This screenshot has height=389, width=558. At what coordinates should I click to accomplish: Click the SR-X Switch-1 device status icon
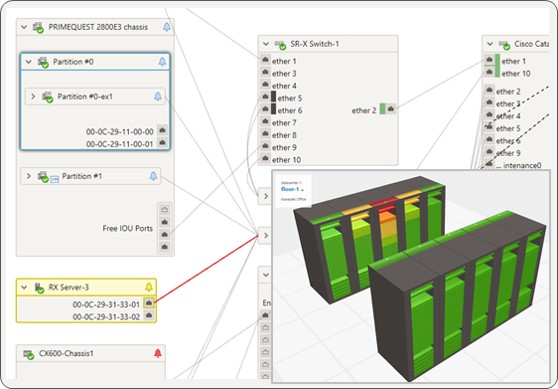(x=280, y=45)
